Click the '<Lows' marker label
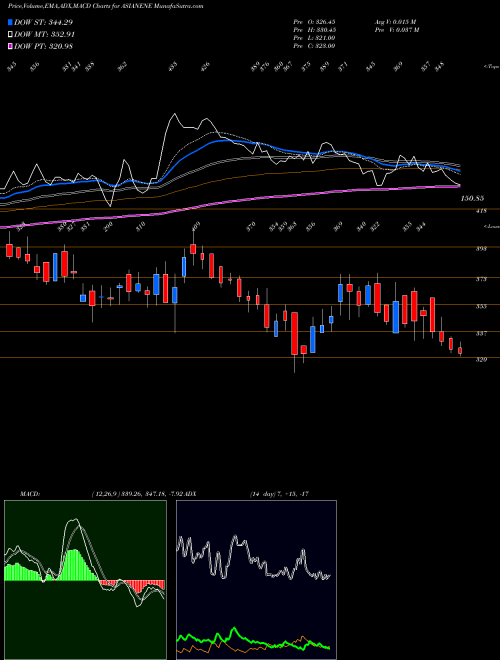The width and height of the screenshot is (500, 660). point(491,226)
